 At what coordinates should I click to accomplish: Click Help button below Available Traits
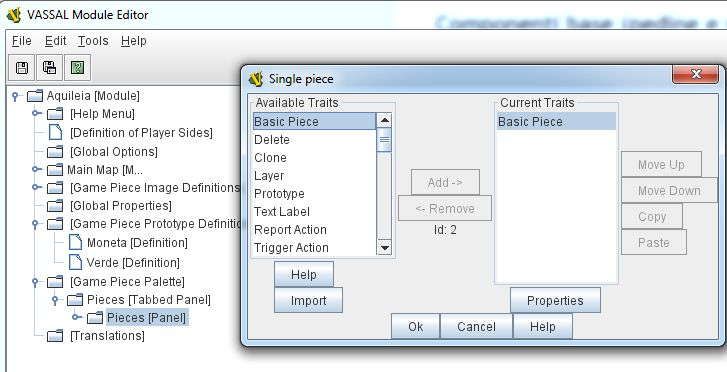click(x=304, y=275)
